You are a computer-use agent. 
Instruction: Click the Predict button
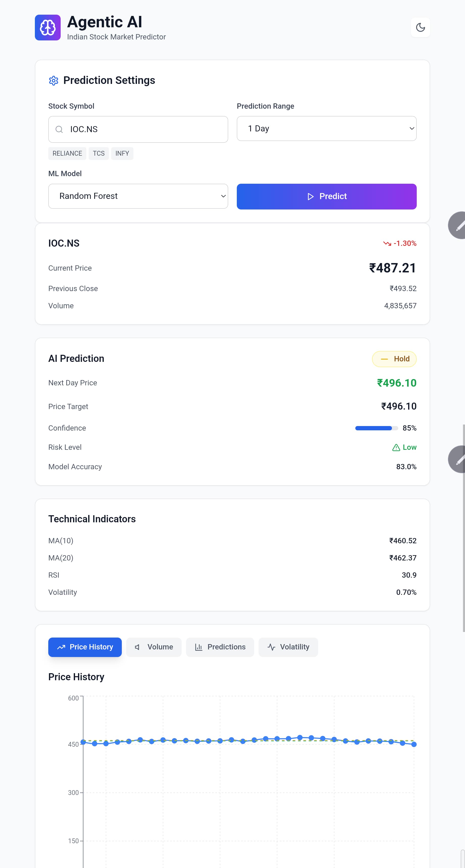(x=327, y=196)
